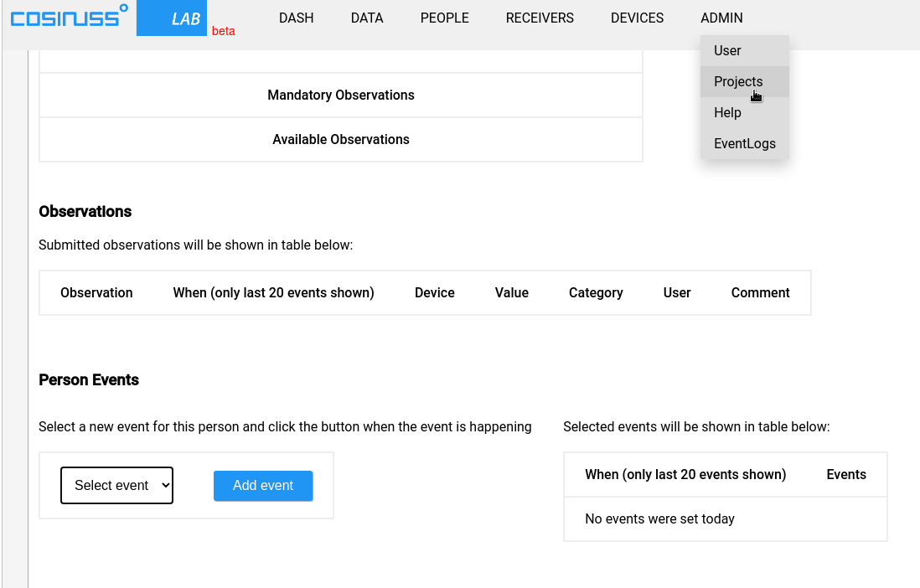Click the Category column header in Observations

pos(595,292)
